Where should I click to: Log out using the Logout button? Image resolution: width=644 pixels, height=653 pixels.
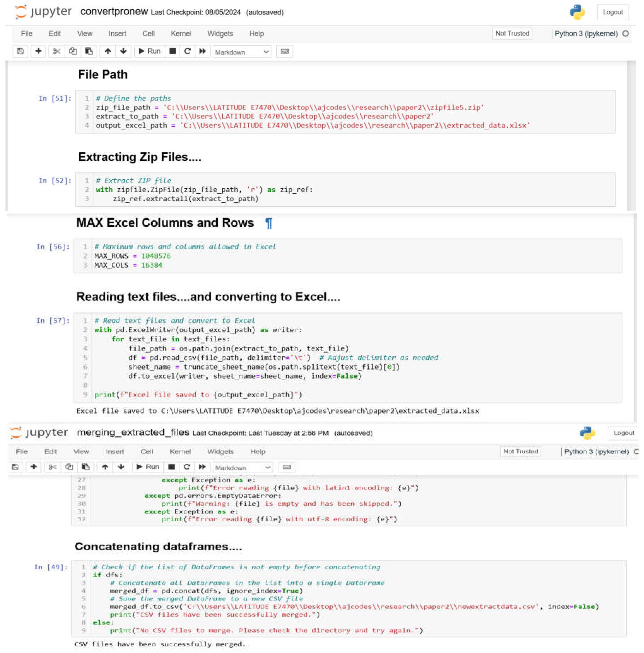coord(613,12)
